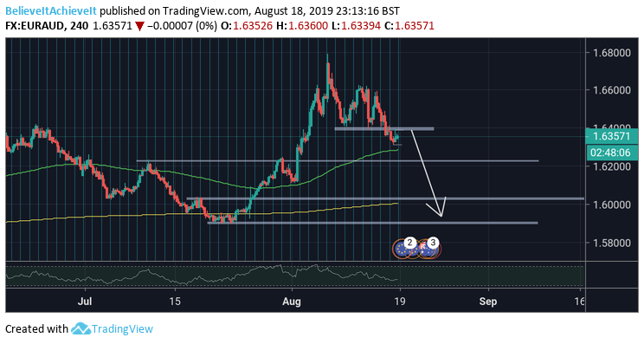Image resolution: width=644 pixels, height=344 pixels.
Task: Click the teal current price tag 1.63571
Action: point(611,136)
